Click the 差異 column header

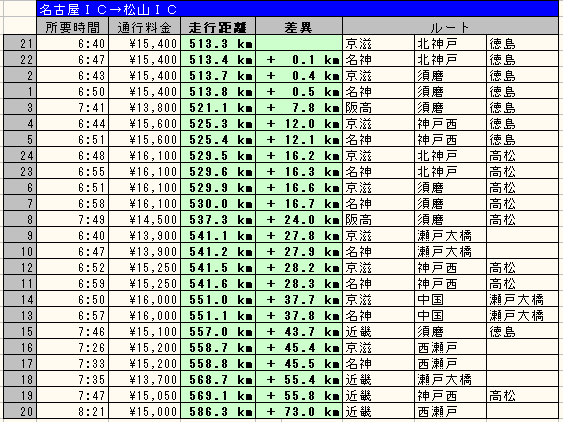(x=299, y=26)
